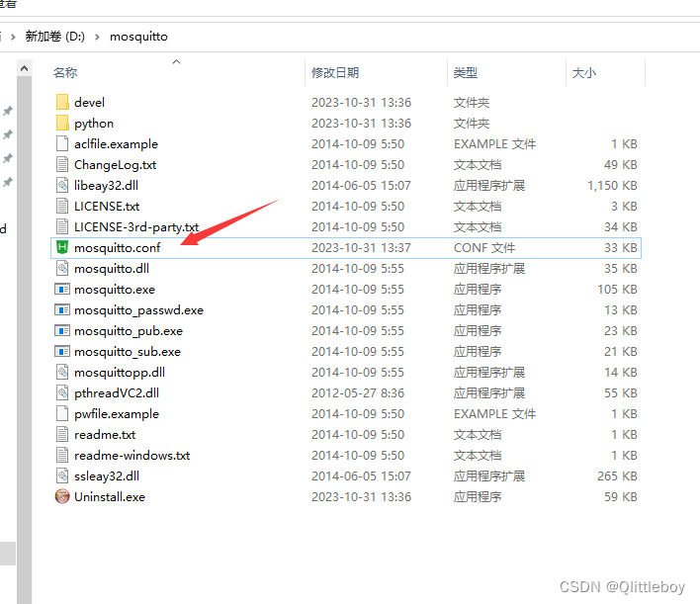Select the file name readme.txt
Screen dimensions: 700x604
105,434
